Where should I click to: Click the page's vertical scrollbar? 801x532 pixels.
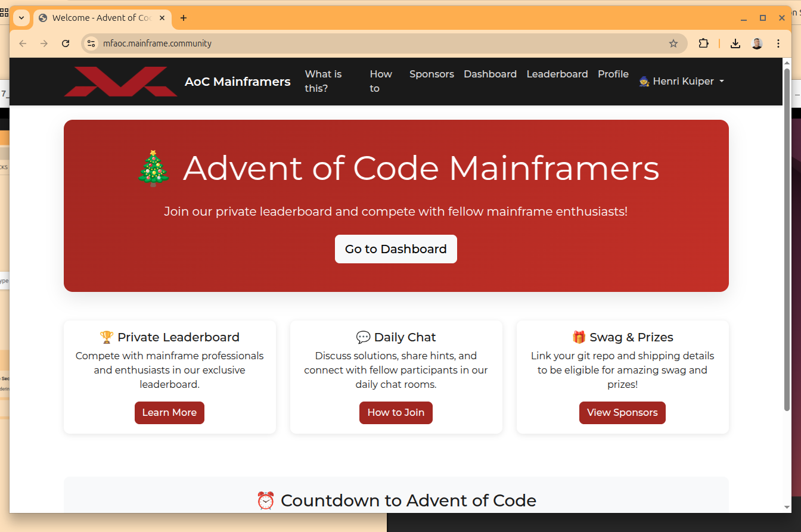tap(787, 238)
